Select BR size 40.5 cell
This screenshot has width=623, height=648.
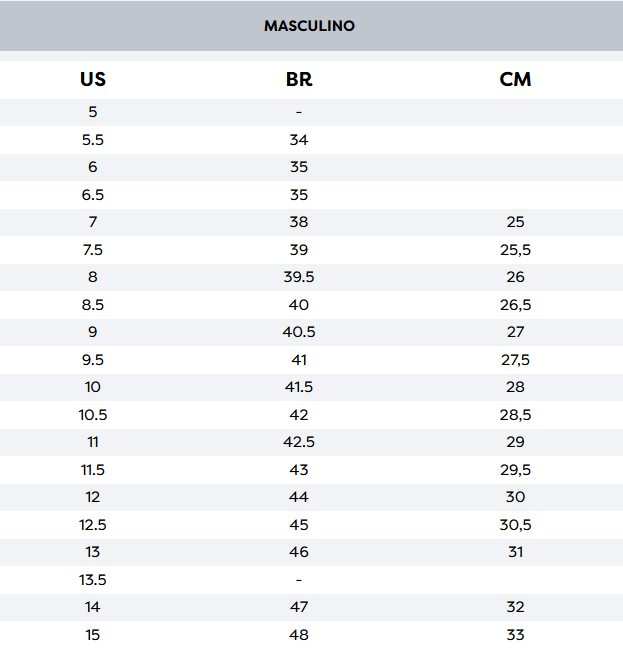(299, 332)
